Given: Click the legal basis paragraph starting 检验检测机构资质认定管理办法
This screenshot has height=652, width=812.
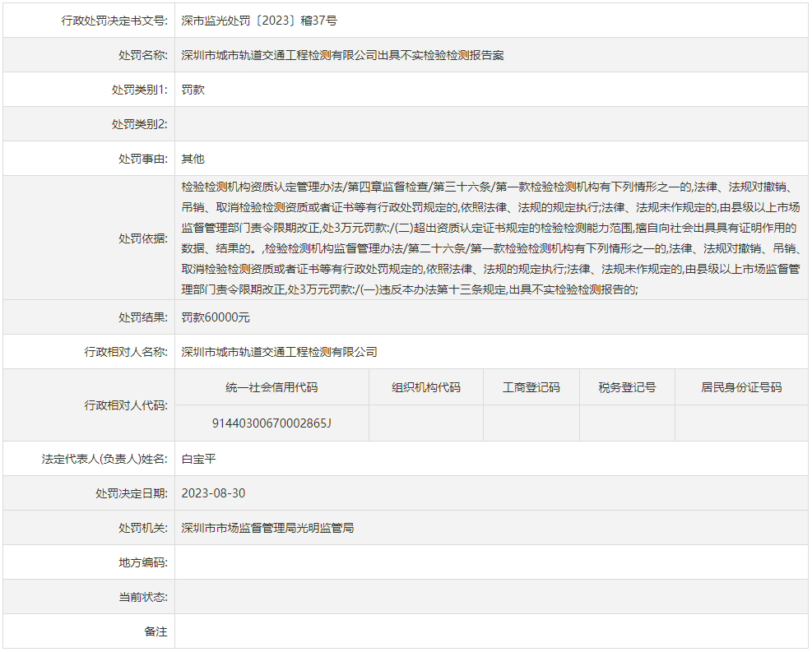Looking at the screenshot, I should (491, 238).
